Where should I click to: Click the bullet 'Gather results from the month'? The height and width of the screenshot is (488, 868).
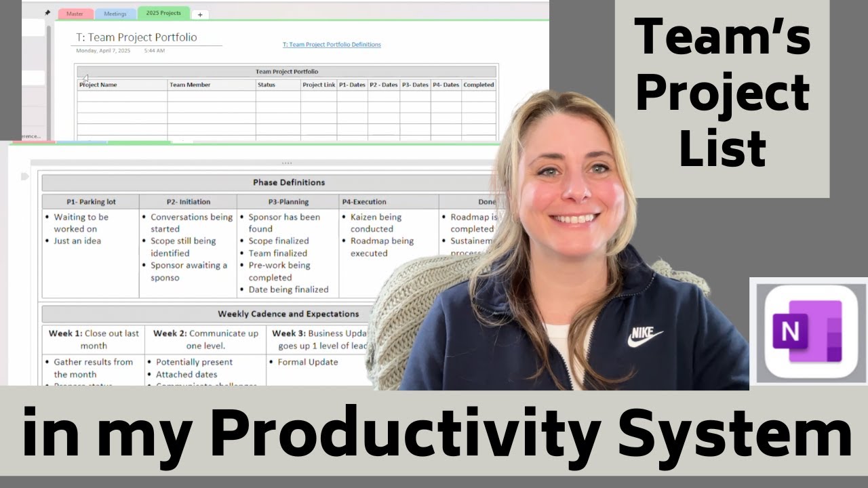93,368
